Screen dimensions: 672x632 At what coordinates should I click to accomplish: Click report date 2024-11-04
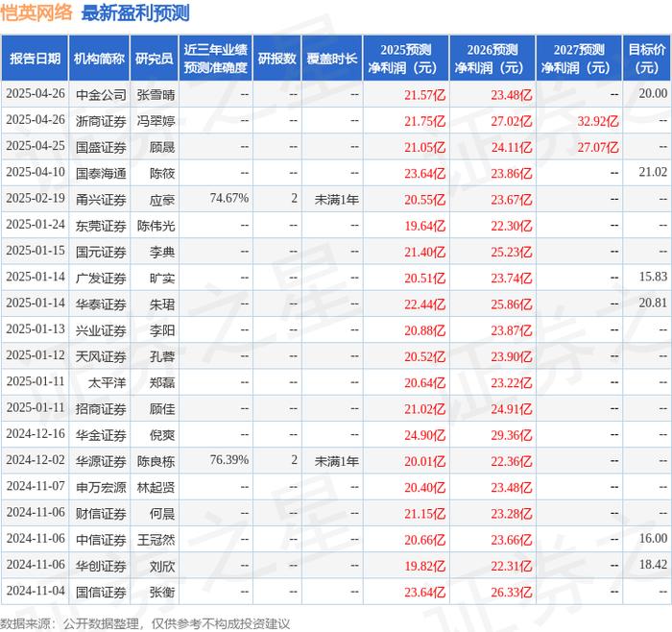click(36, 591)
